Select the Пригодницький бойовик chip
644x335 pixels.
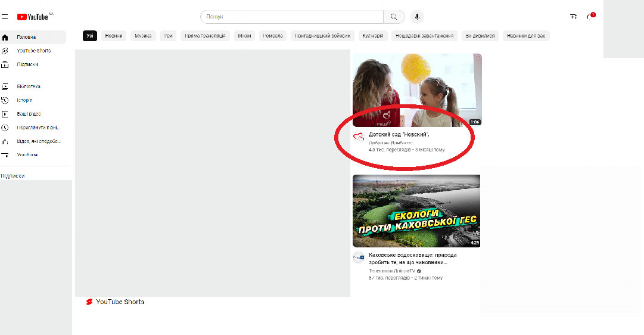[322, 36]
